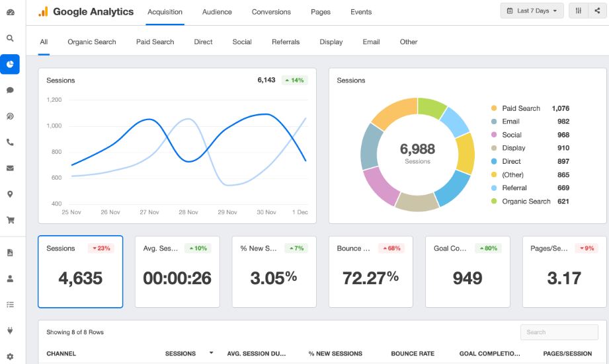Click the share icon at top right
The width and height of the screenshot is (609, 364).
(597, 11)
